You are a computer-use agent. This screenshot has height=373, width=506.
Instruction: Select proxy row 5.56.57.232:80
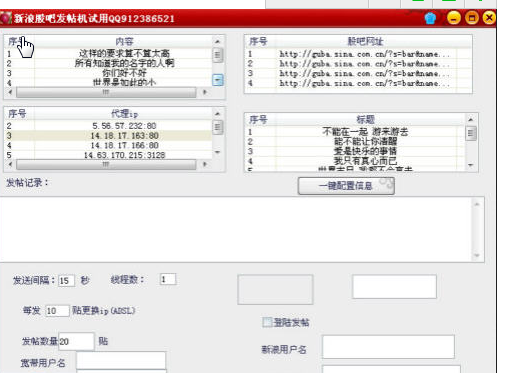point(108,126)
